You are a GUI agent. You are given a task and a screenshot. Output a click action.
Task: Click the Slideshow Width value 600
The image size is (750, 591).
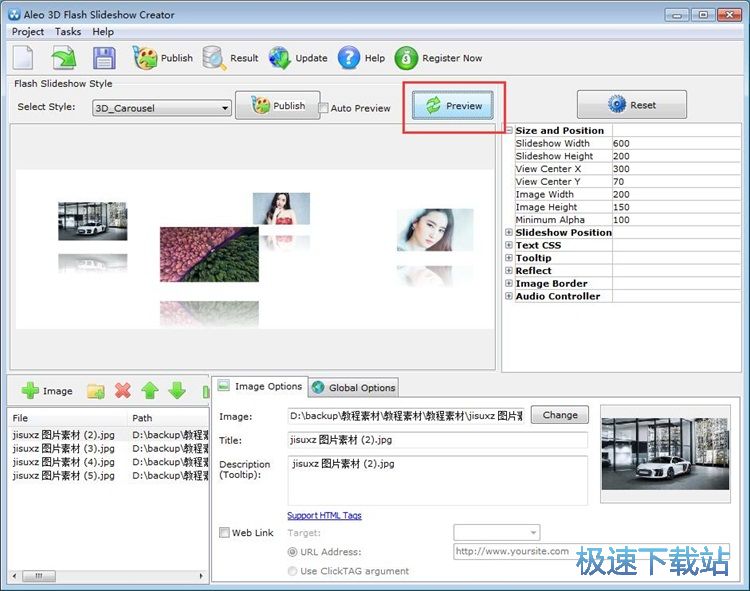pyautogui.click(x=676, y=143)
